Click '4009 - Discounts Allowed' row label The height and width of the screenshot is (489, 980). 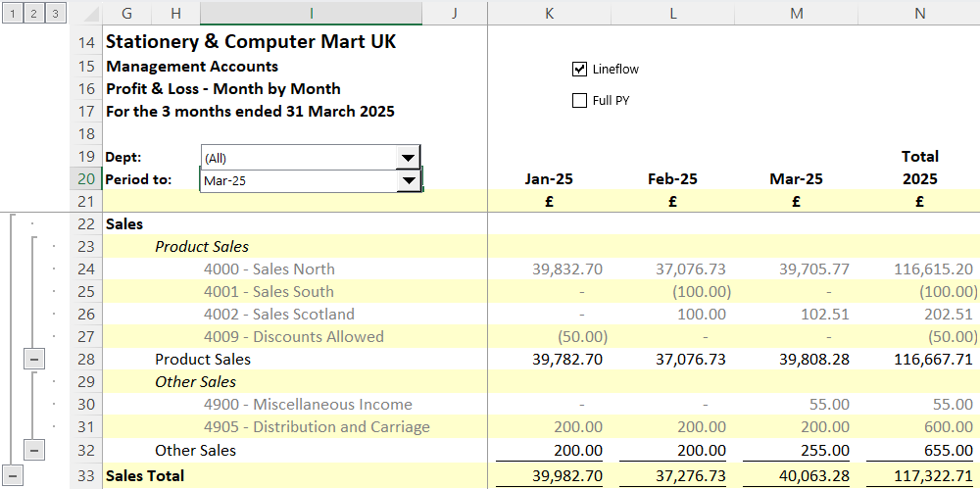tap(294, 336)
